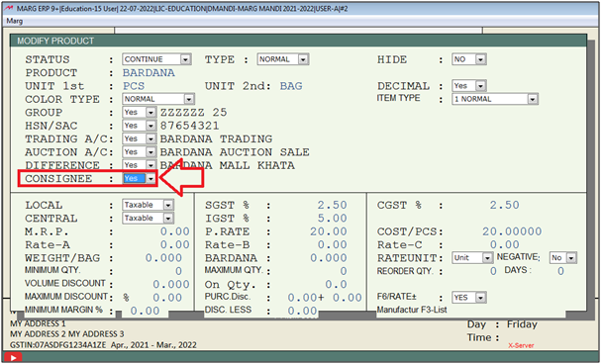Click the Manufactur F3-List label
Image resolution: width=602 pixels, height=364 pixels.
tap(412, 310)
